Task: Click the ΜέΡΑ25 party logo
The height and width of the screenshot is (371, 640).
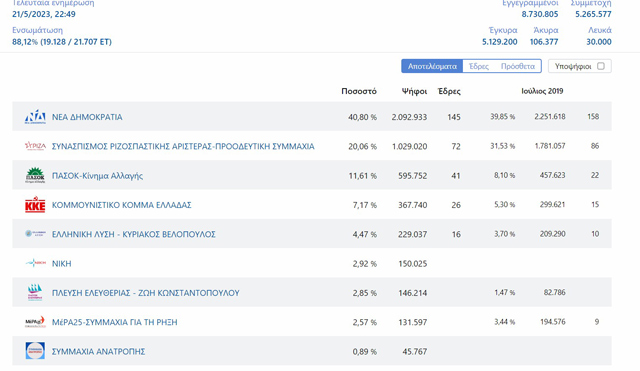Action: click(35, 322)
